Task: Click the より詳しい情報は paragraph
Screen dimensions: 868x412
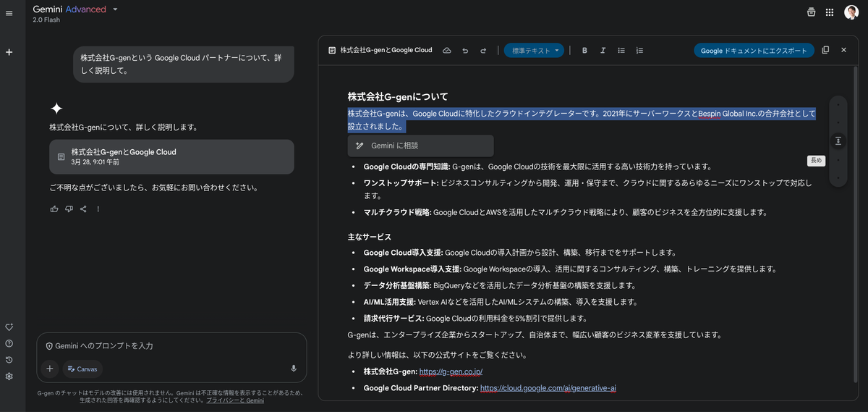Action: [437, 355]
